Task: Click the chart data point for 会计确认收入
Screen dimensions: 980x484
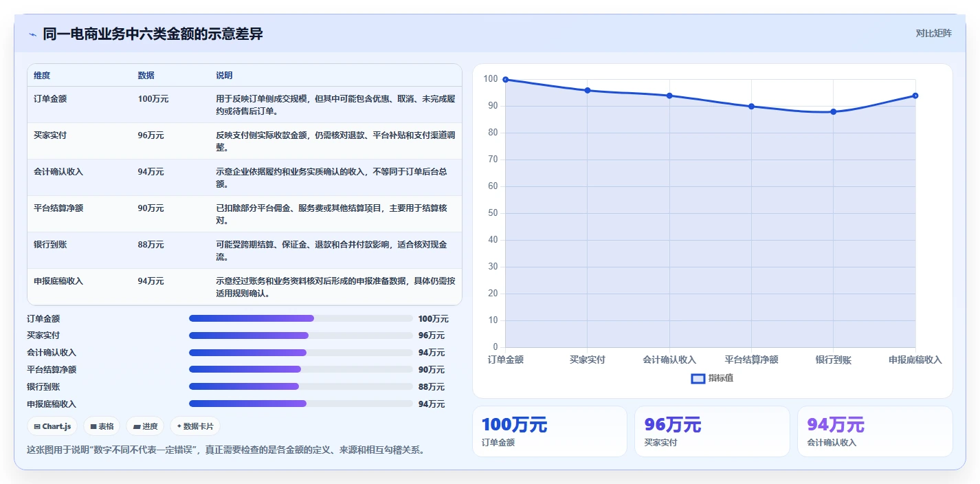Action: tap(669, 96)
